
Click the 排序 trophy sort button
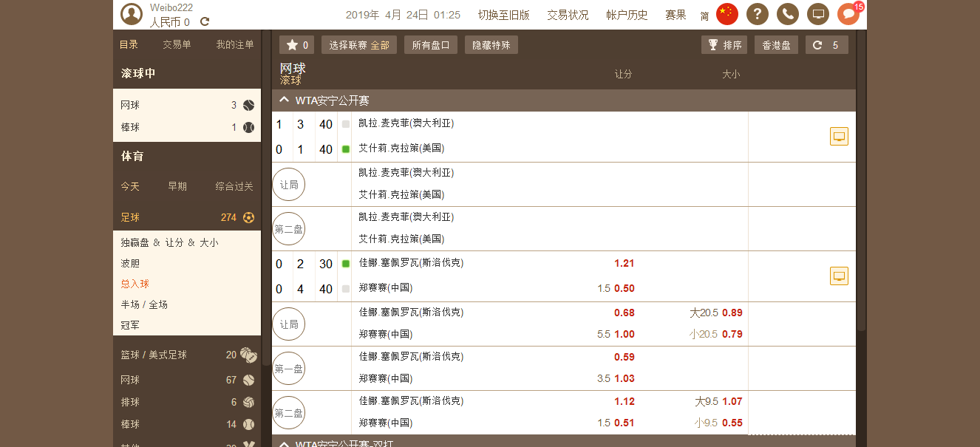tap(724, 45)
